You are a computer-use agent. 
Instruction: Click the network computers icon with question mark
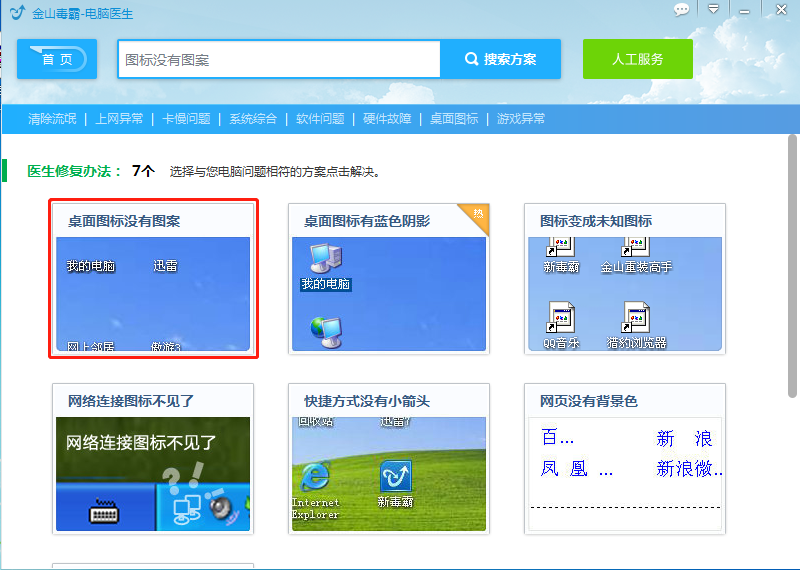tap(187, 510)
